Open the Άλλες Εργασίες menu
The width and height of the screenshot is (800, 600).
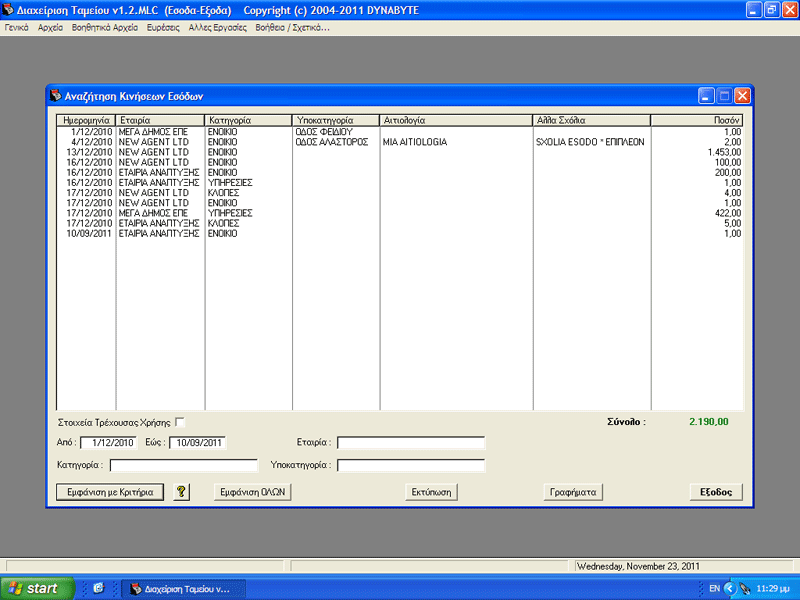[x=217, y=28]
